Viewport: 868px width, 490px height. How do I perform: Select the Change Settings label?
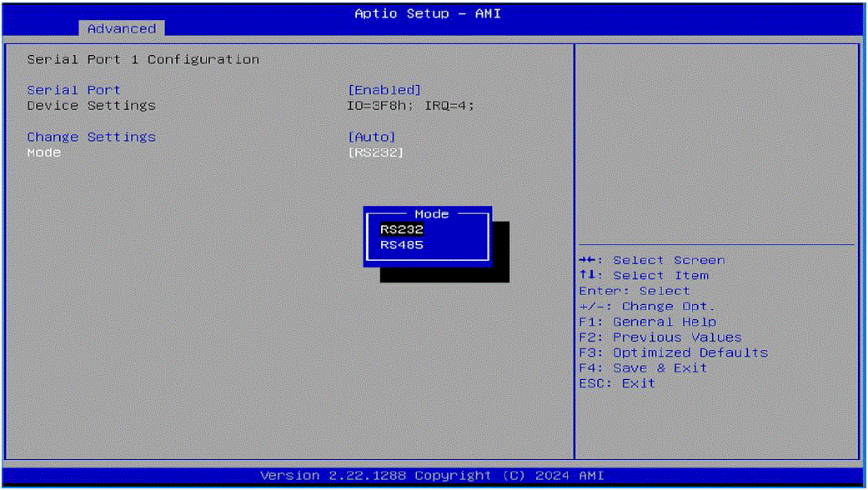[92, 137]
